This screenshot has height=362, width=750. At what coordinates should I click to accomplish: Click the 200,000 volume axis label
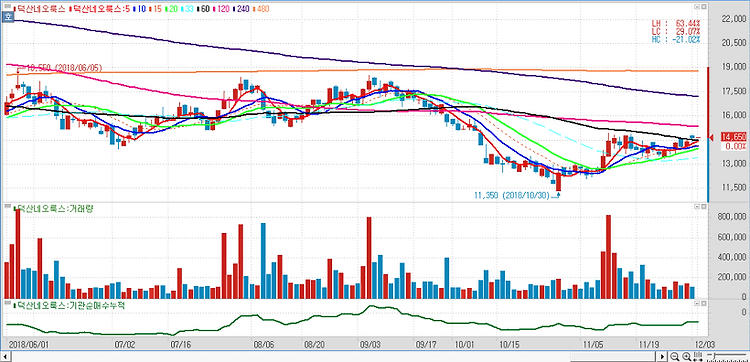click(x=732, y=277)
